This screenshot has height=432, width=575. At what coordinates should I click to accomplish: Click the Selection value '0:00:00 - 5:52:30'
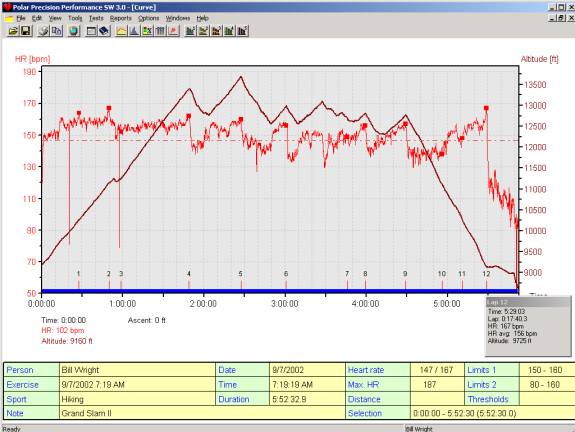pos(492,413)
